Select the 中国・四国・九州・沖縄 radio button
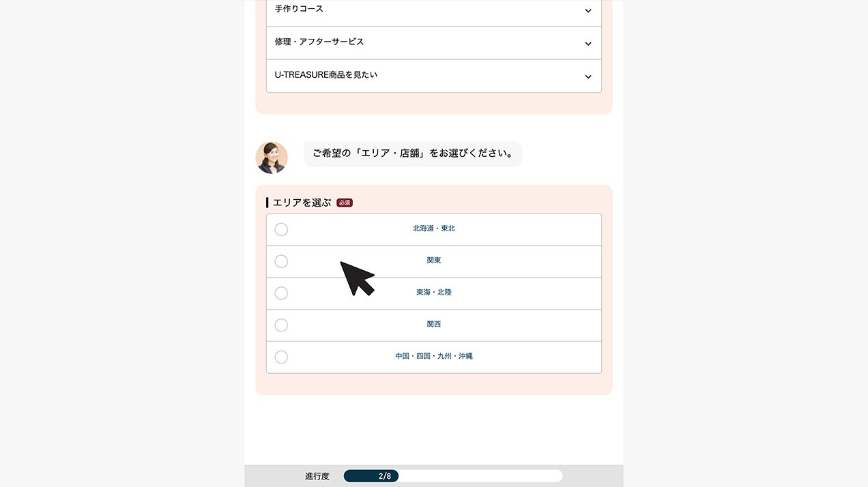The height and width of the screenshot is (487, 868). click(281, 357)
